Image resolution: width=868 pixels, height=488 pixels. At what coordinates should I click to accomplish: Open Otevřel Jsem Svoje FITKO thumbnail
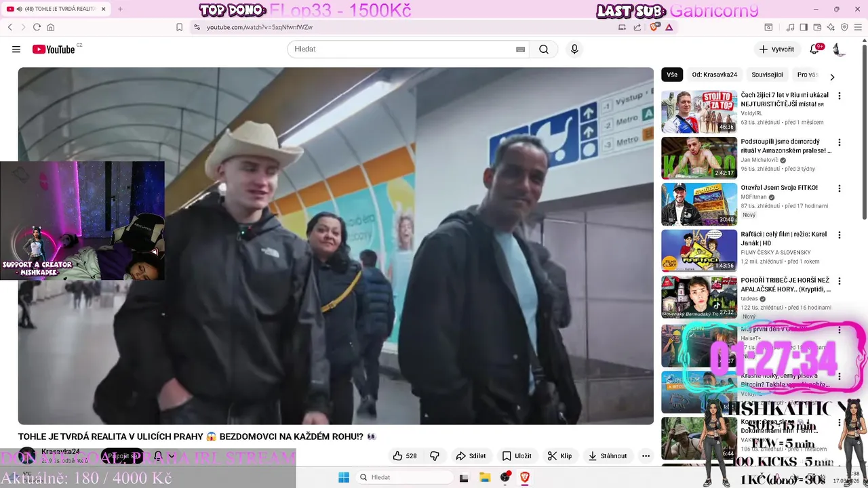699,204
